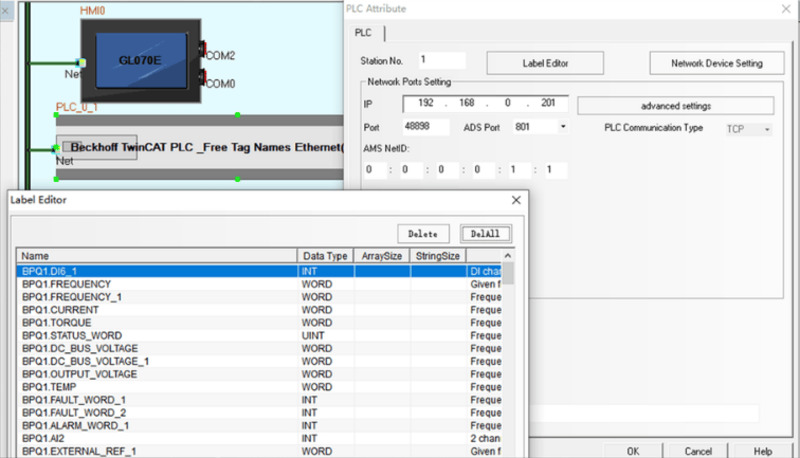Select the COM2 port connector on HMI0

[203, 49]
